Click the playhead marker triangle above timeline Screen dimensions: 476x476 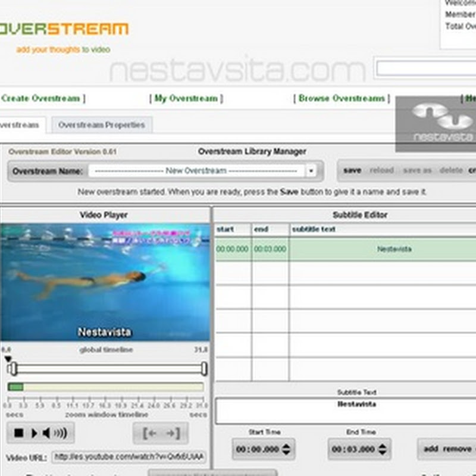point(8,359)
